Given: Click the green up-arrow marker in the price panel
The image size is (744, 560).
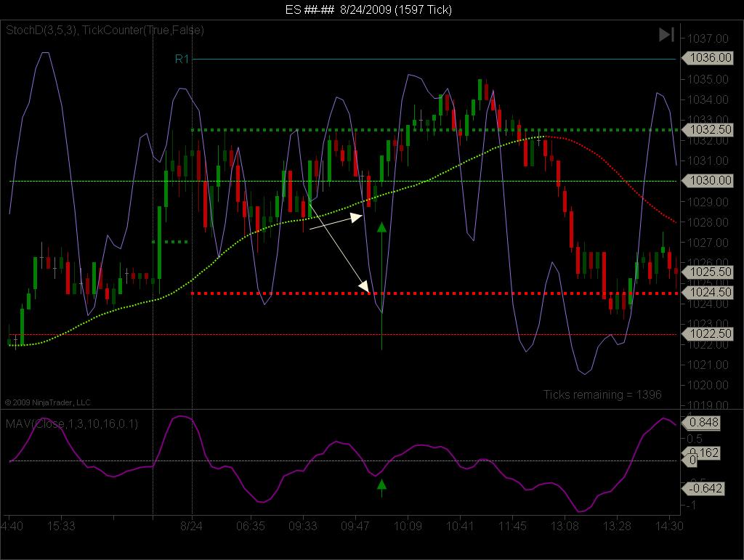Looking at the screenshot, I should pyautogui.click(x=381, y=228).
